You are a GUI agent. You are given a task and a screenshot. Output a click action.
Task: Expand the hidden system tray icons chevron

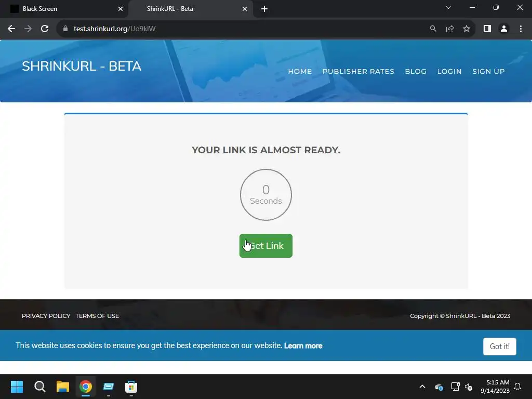(x=422, y=387)
